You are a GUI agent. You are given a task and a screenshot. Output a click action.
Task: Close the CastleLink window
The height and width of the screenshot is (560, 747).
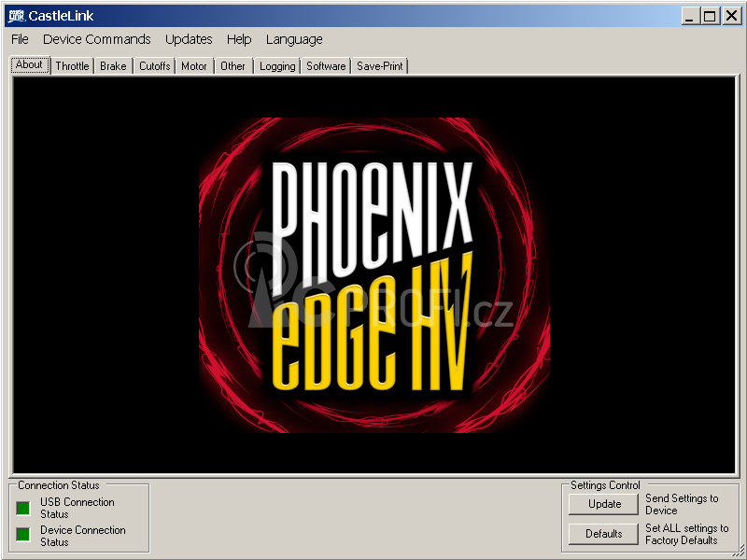point(732,16)
